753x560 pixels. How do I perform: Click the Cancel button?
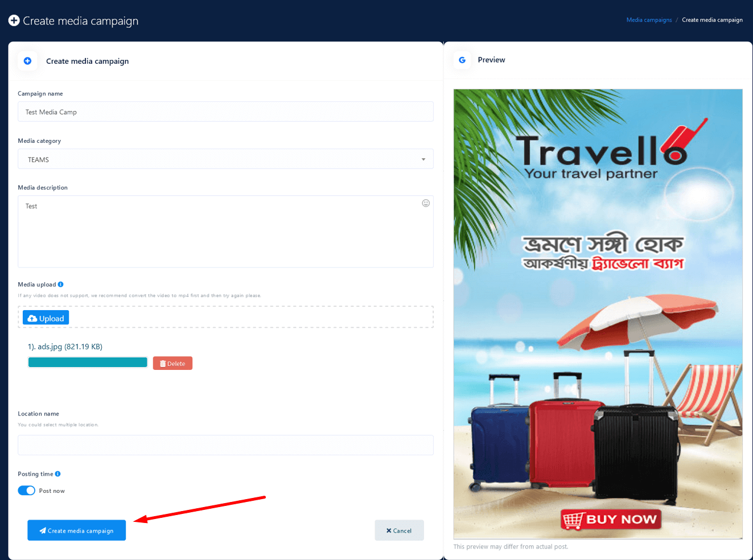point(399,530)
